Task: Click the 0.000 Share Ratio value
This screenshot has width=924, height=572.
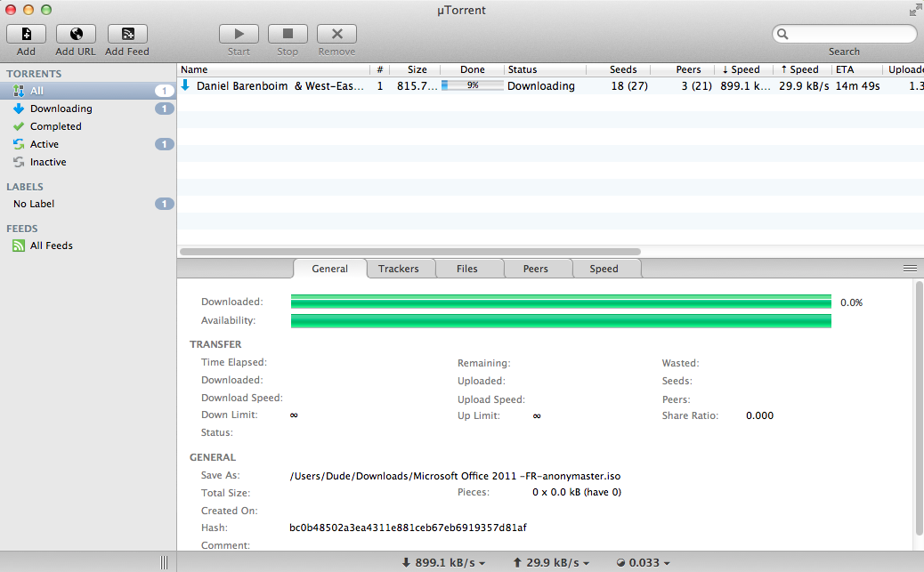Action: [x=759, y=415]
